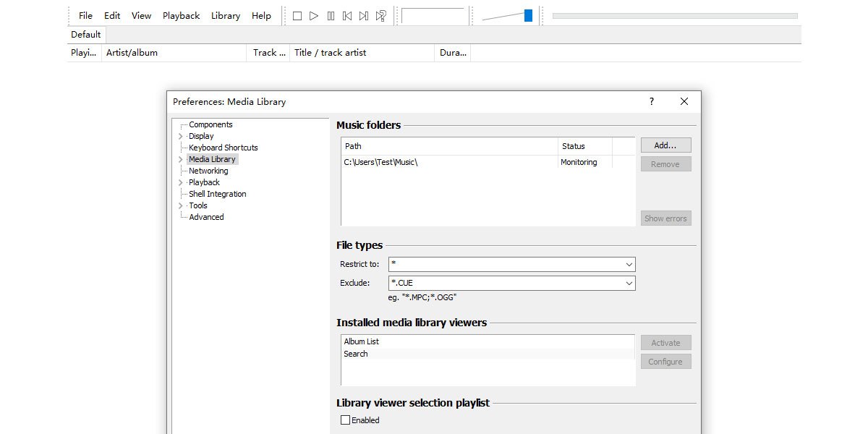Click the Activate viewer button
This screenshot has height=434, width=868.
(665, 342)
